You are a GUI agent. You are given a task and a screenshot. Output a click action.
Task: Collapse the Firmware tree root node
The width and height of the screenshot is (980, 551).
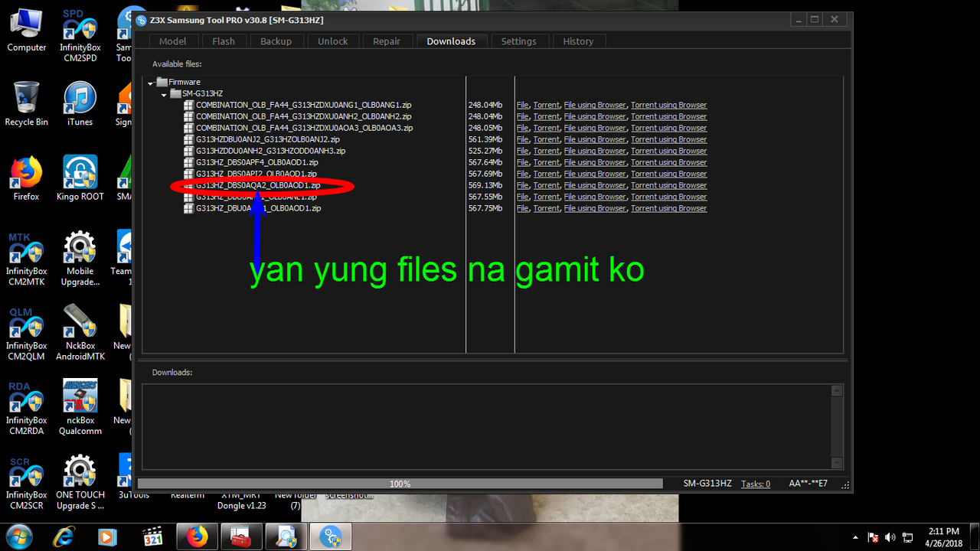click(x=150, y=82)
